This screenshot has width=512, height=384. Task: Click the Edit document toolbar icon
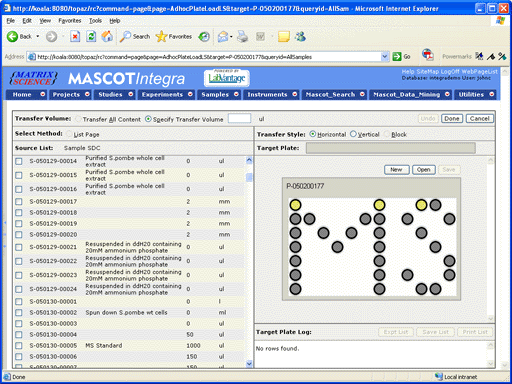[260, 36]
